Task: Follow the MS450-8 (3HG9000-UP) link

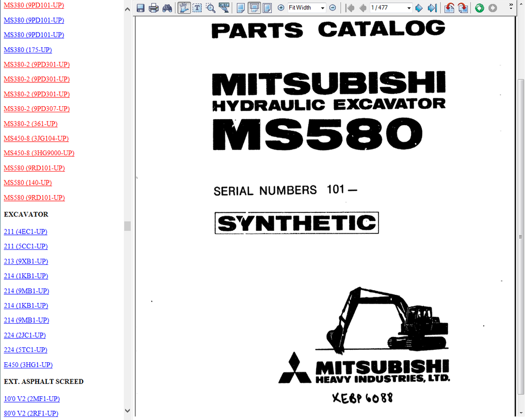Action: [x=39, y=153]
